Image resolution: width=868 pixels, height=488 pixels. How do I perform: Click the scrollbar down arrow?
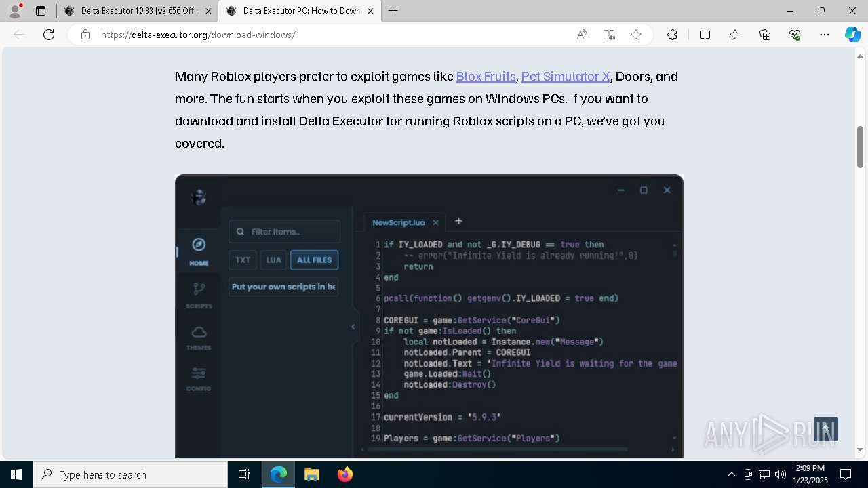tap(860, 450)
